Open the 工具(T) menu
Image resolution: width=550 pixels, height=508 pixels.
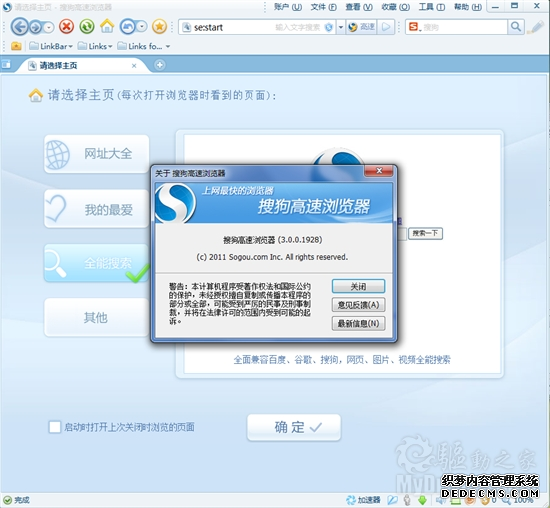pos(432,7)
